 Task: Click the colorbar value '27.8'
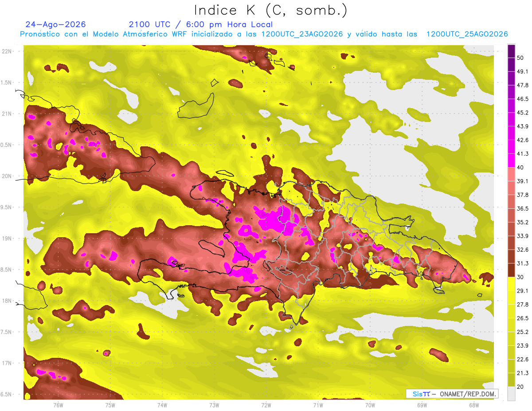click(522, 305)
